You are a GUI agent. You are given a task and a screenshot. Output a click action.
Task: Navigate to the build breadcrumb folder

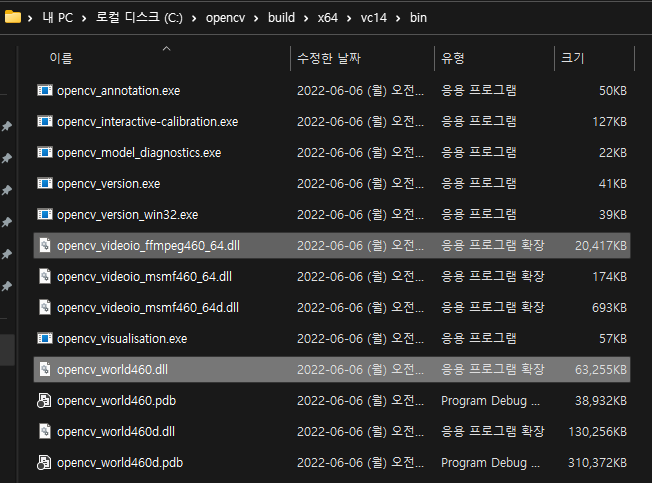coord(281,17)
